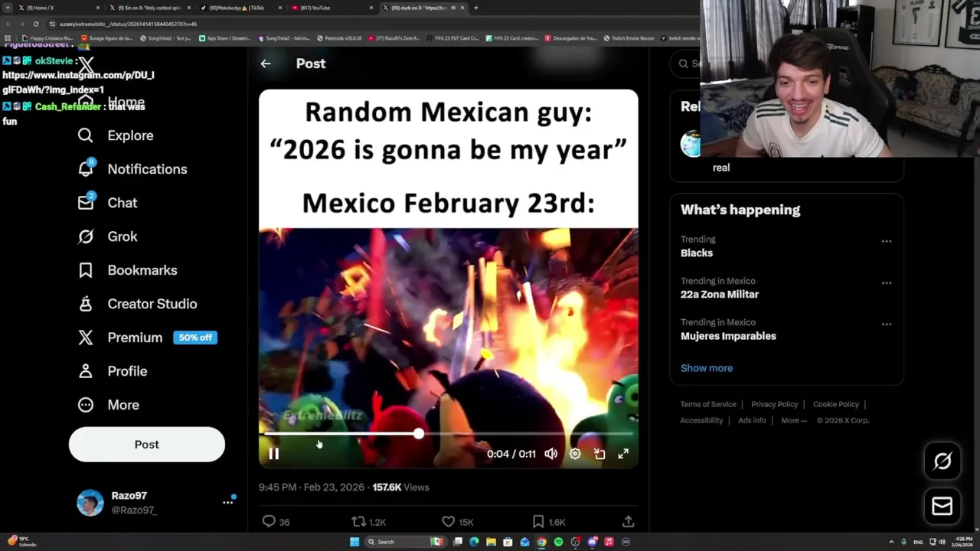Open Creator Studio in the sidebar
The width and height of the screenshot is (980, 551).
pos(138,304)
